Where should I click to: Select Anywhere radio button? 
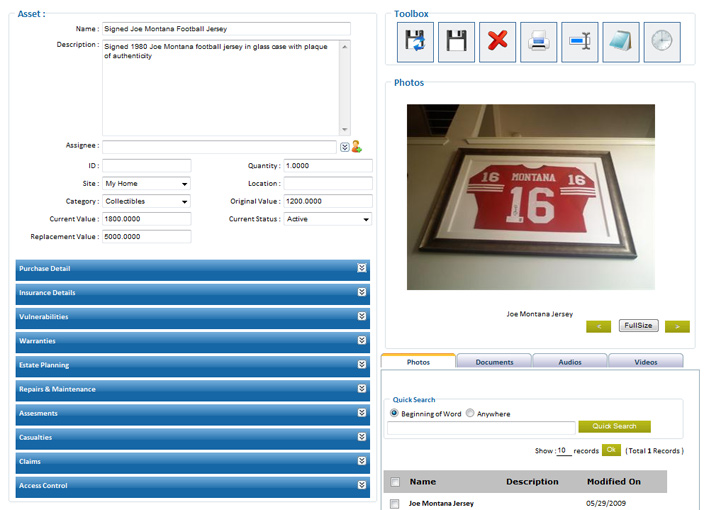470,413
